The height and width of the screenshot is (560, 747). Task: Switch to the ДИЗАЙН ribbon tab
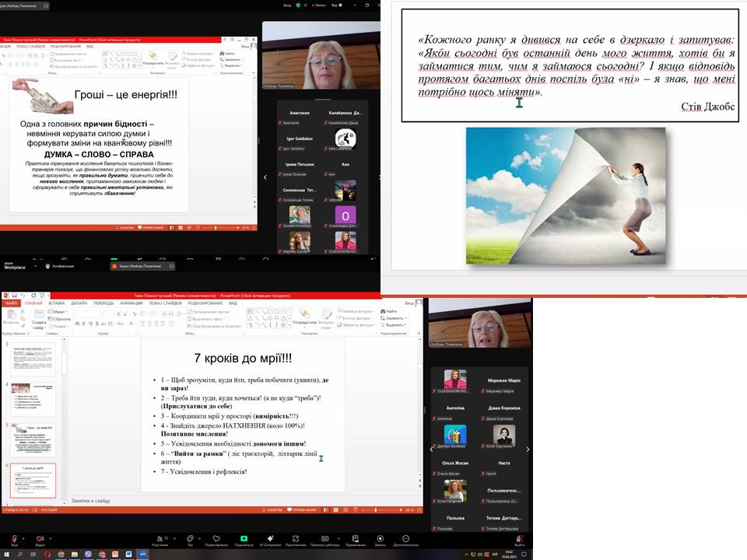click(79, 303)
